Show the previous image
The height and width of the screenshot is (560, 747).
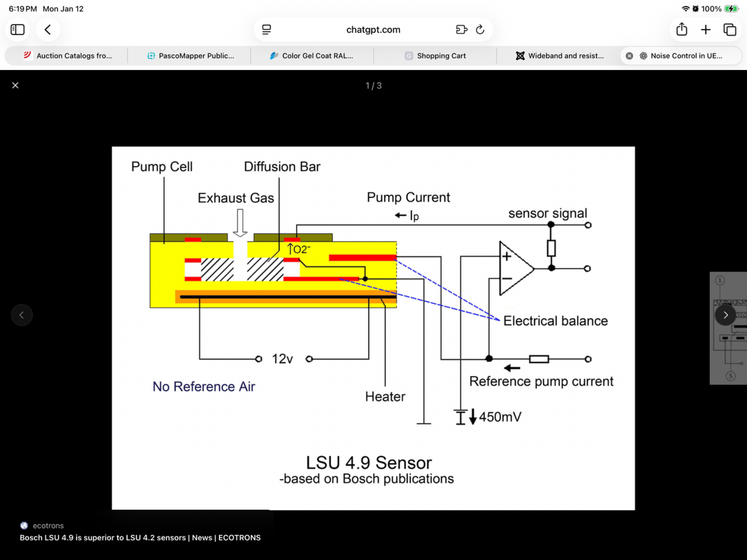[x=21, y=315]
